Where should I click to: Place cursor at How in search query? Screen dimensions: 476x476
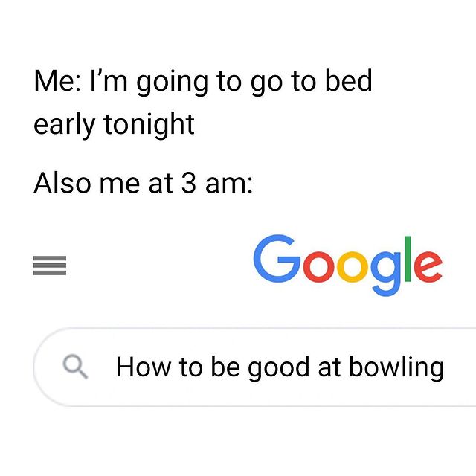144,367
